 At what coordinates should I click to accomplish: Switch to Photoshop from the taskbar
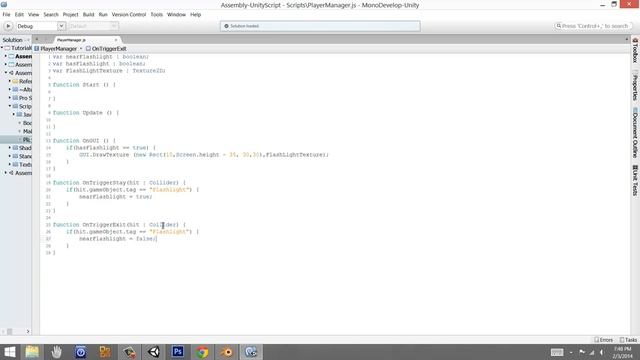178,352
